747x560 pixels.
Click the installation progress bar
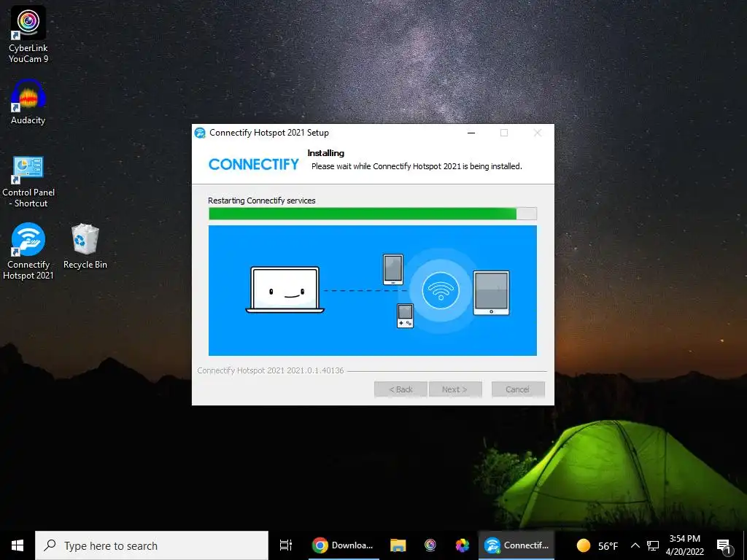373,214
